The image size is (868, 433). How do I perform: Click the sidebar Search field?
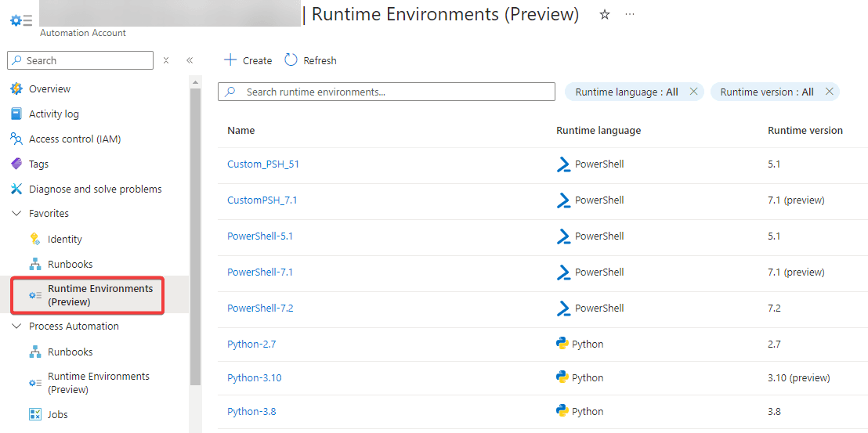80,60
